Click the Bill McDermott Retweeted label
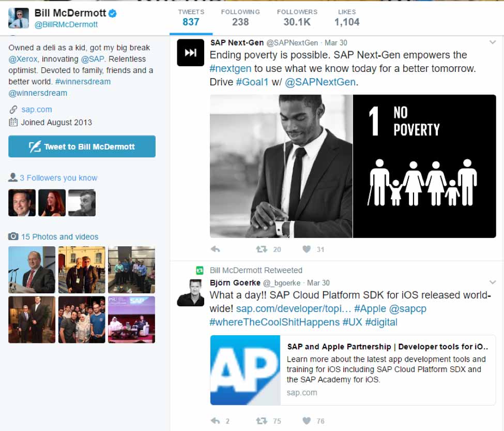The width and height of the screenshot is (504, 431). click(x=256, y=271)
